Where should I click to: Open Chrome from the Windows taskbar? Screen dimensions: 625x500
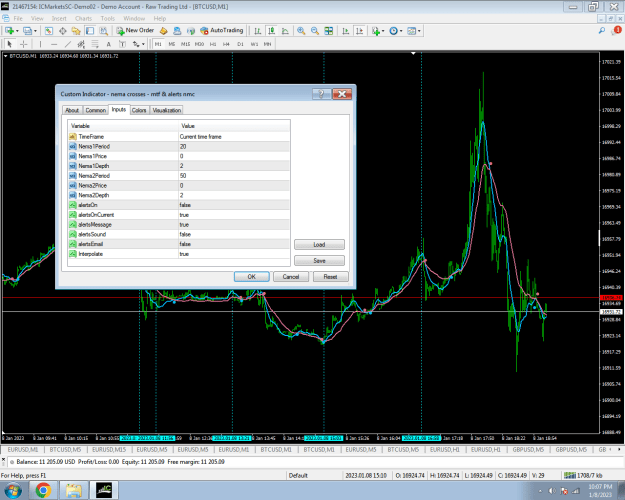pos(43,490)
